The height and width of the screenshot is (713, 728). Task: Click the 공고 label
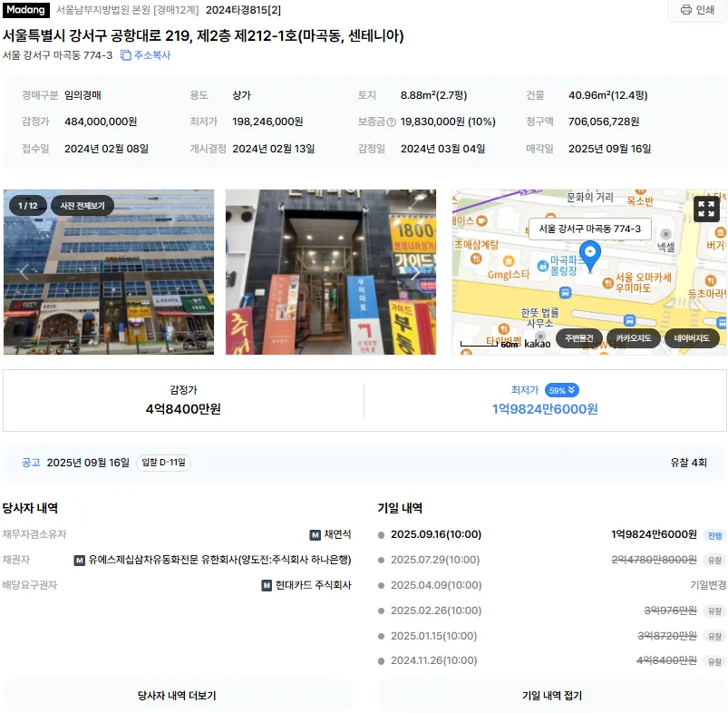tap(31, 463)
